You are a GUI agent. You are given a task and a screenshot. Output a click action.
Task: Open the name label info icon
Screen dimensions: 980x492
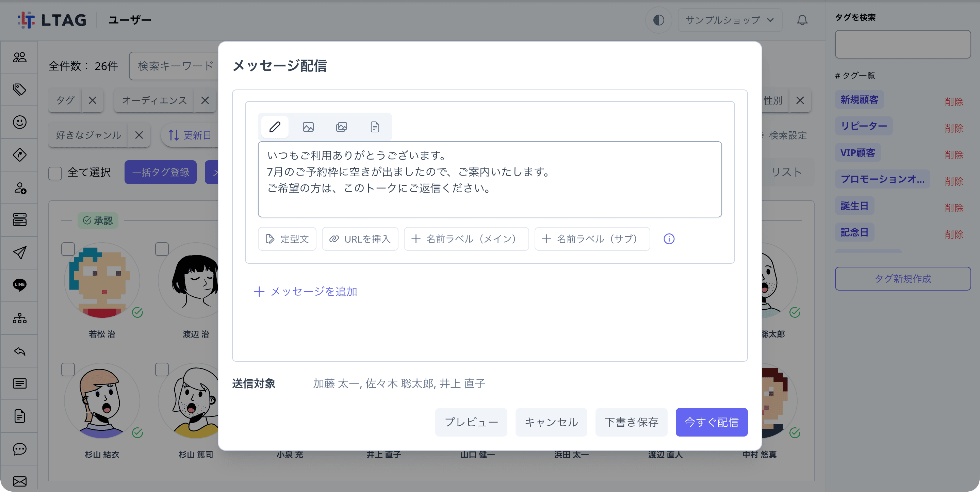click(x=669, y=239)
